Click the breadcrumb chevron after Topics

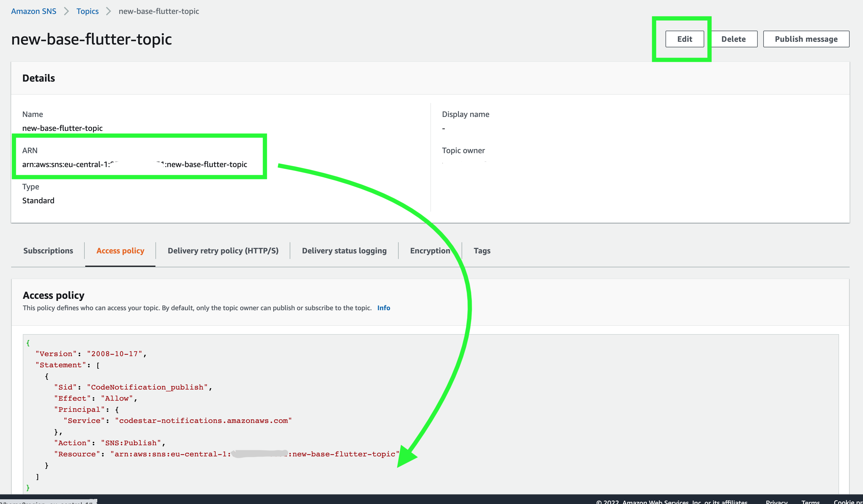point(109,11)
